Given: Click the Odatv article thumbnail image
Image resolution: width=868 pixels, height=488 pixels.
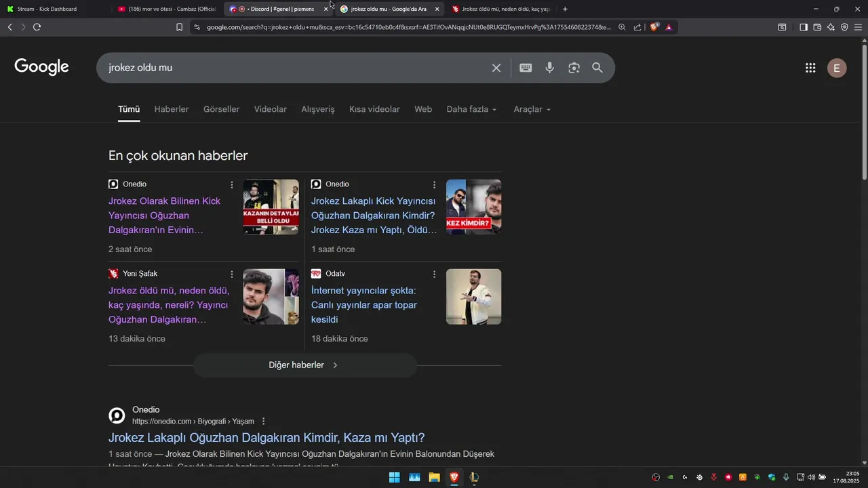Looking at the screenshot, I should pos(473,296).
